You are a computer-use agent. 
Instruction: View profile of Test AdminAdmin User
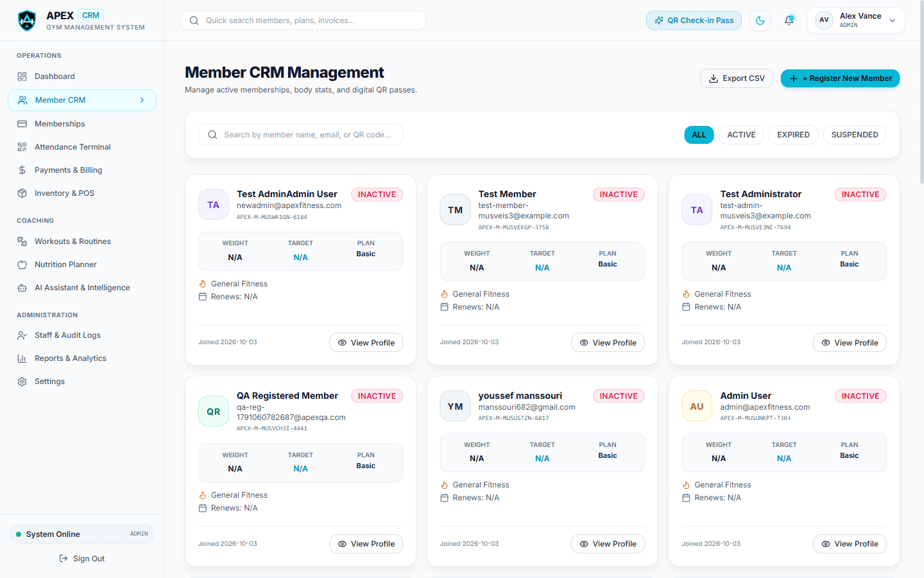[x=366, y=342]
